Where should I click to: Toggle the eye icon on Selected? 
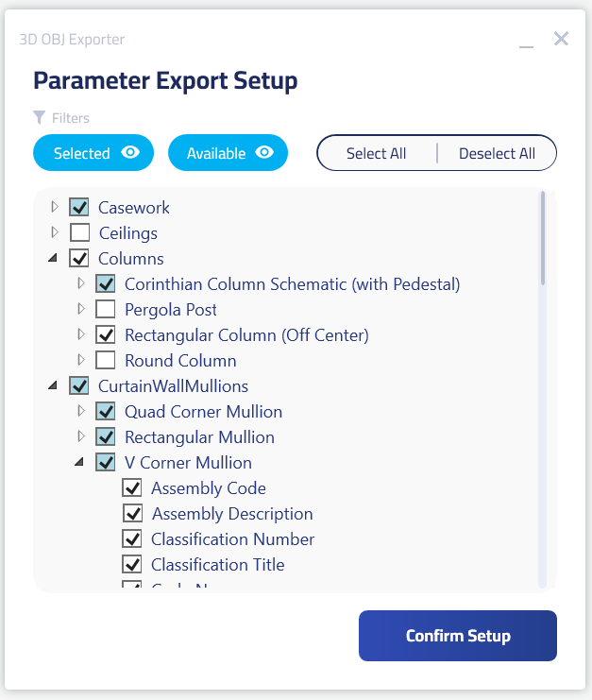130,153
